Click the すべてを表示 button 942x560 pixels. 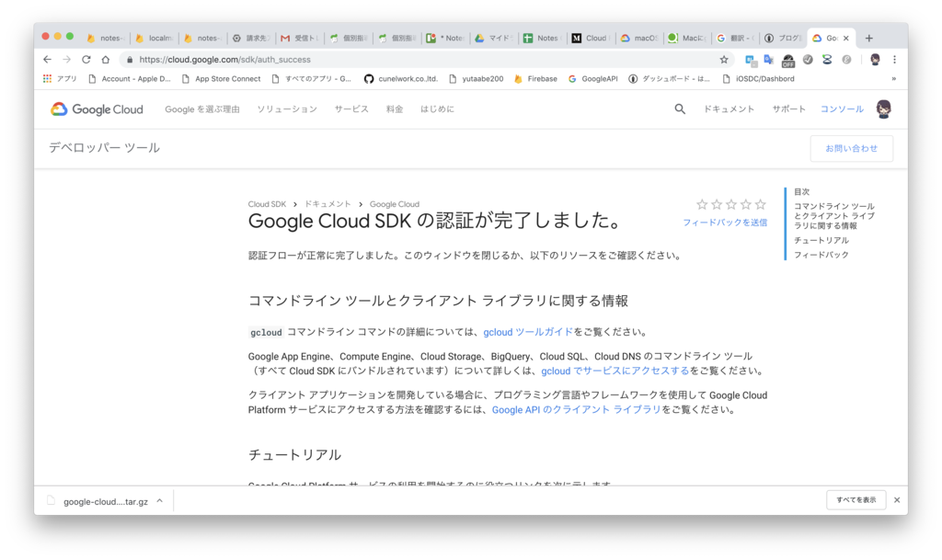pyautogui.click(x=856, y=500)
